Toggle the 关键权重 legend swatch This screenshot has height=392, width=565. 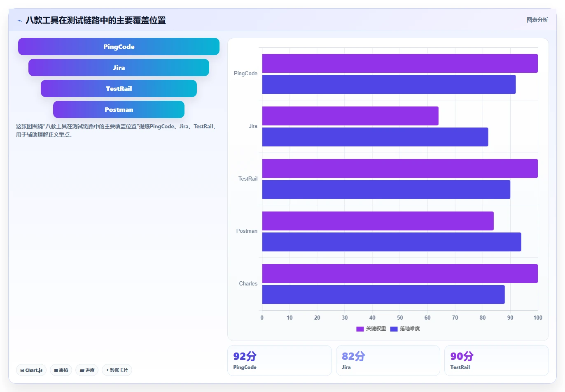click(360, 329)
